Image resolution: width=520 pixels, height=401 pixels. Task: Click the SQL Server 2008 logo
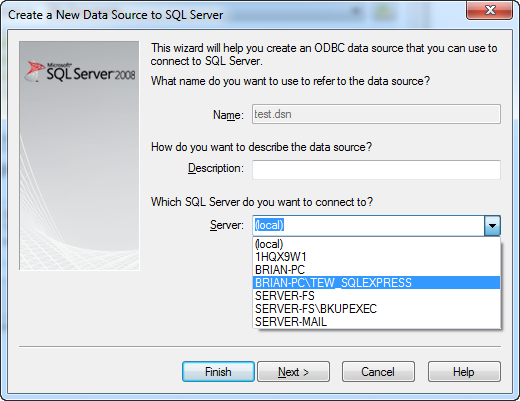tap(80, 72)
